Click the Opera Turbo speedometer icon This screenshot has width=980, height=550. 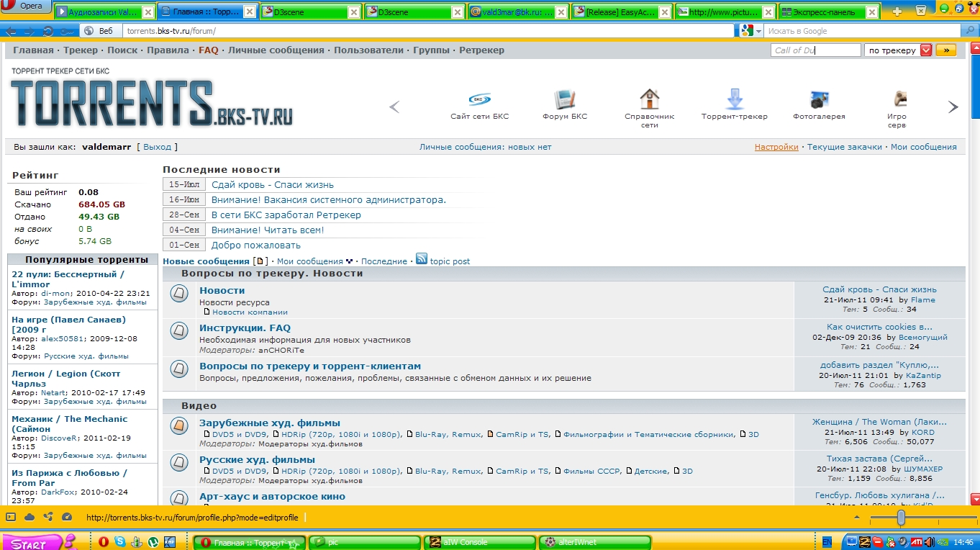(x=67, y=517)
